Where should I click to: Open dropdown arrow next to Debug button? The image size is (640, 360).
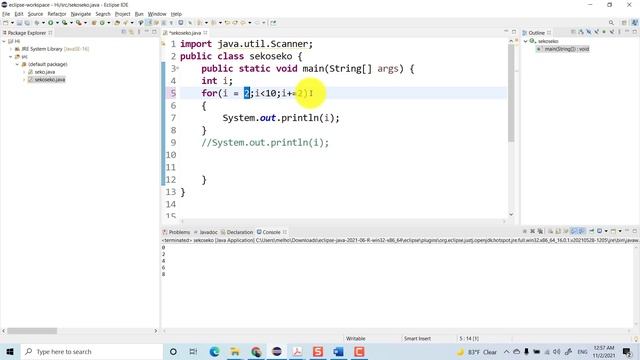(x=43, y=23)
